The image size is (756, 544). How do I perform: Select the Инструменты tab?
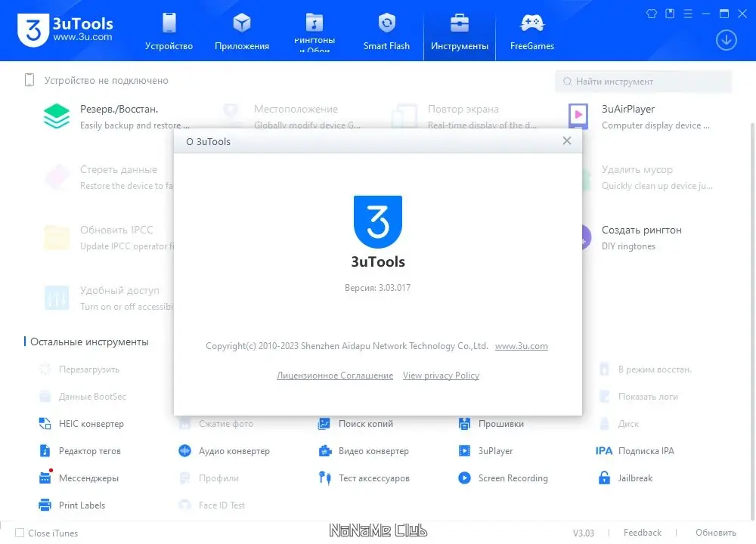coord(460,32)
